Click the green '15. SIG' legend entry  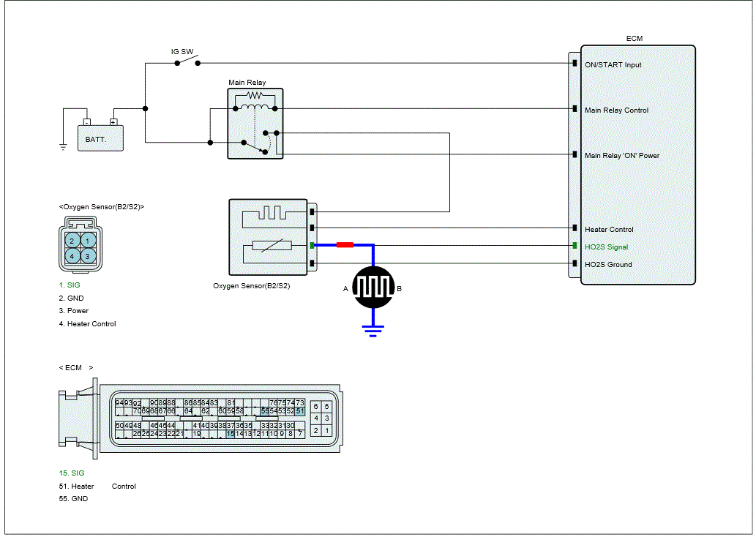click(72, 473)
